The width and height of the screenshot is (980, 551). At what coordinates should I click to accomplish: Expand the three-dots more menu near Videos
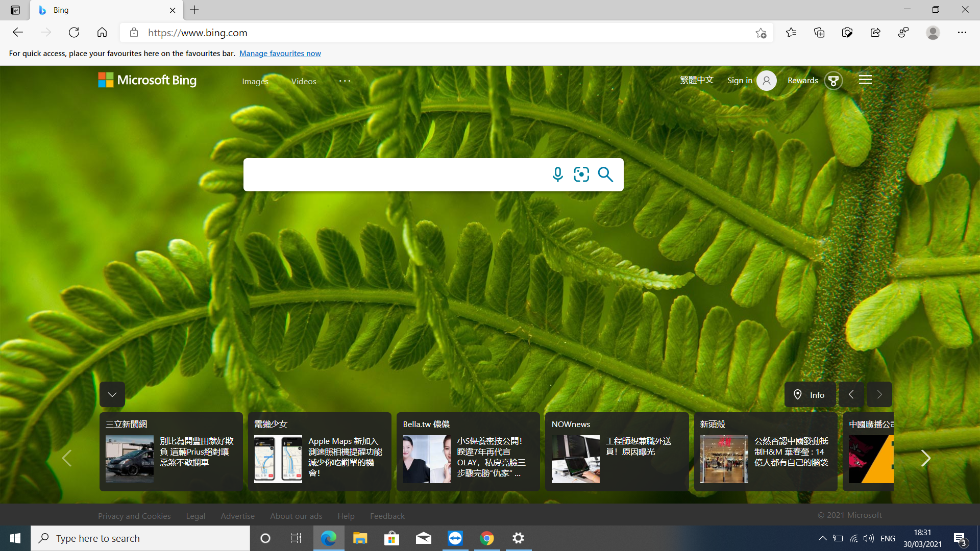[345, 81]
